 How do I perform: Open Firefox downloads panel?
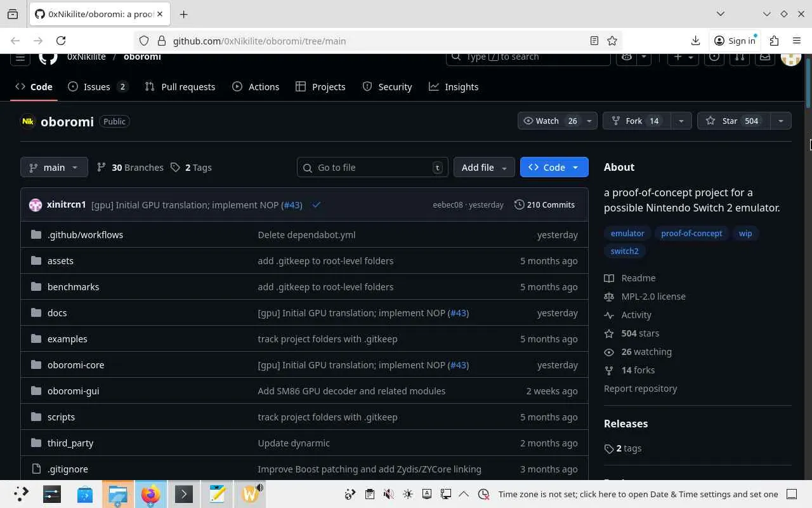695,41
